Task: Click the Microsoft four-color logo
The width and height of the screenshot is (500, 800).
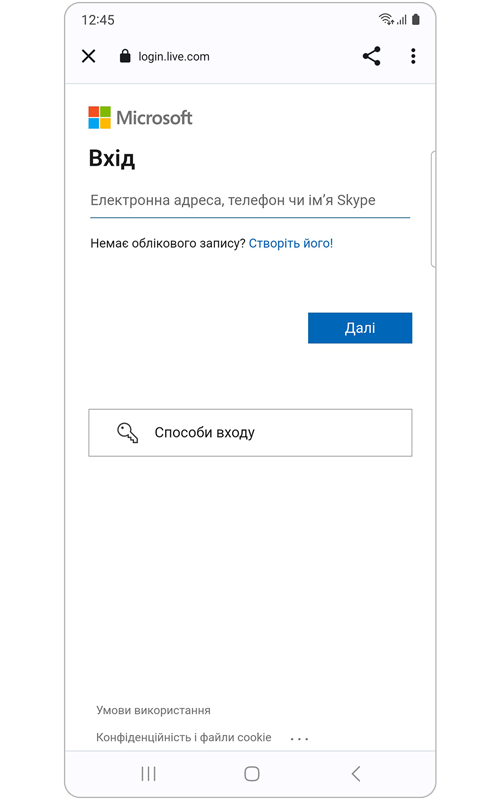Action: pyautogui.click(x=99, y=117)
